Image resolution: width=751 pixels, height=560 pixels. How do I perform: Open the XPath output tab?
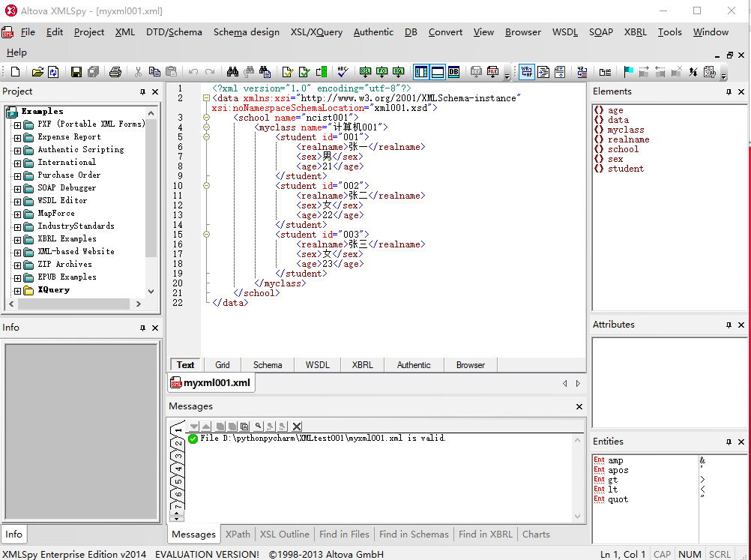coord(238,534)
